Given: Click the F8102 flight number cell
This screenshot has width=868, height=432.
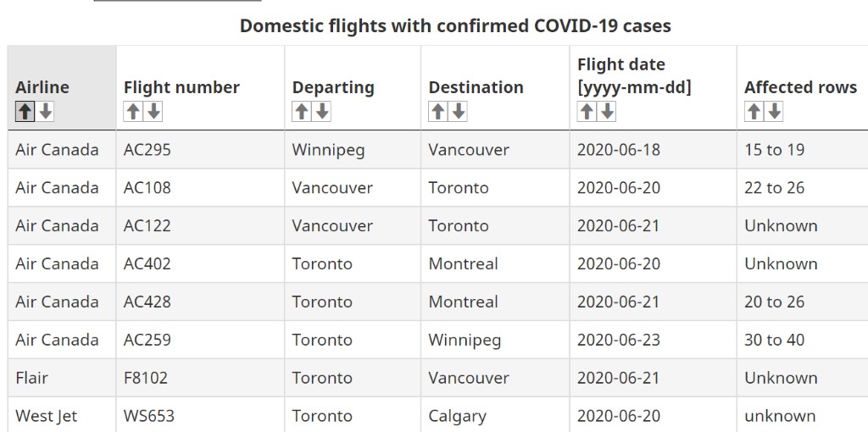Looking at the screenshot, I should 200,378.
